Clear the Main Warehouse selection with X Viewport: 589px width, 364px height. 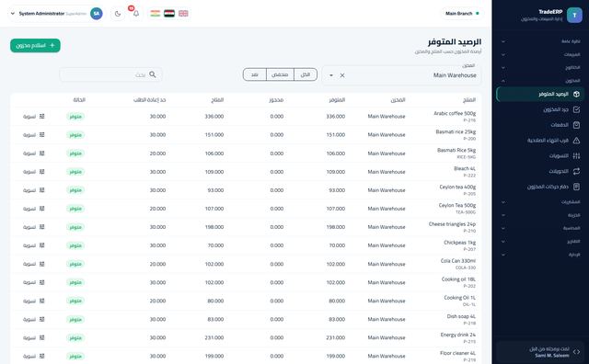pyautogui.click(x=342, y=75)
